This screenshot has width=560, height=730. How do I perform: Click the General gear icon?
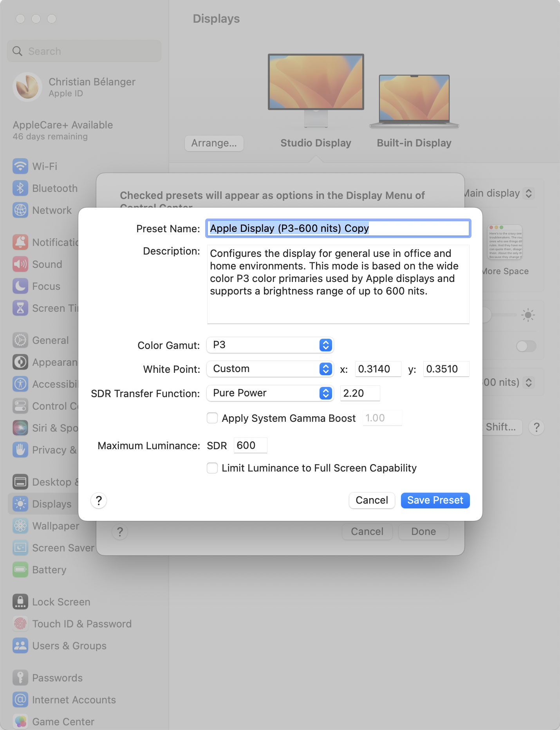20,340
